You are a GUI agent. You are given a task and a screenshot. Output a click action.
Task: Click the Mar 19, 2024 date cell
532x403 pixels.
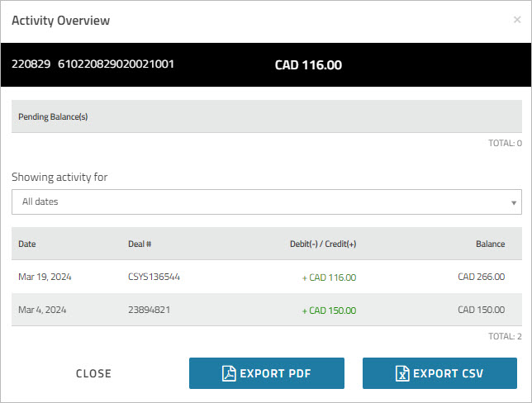coord(45,277)
